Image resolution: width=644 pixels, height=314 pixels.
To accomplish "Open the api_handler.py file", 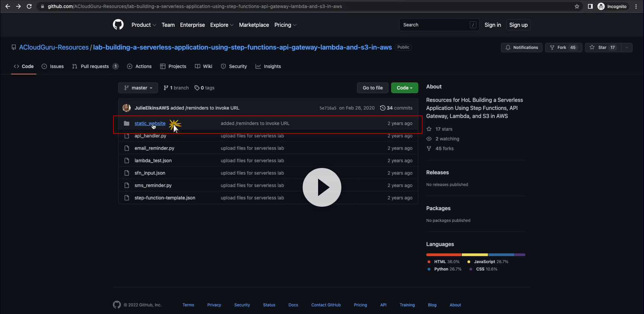I will tap(150, 136).
